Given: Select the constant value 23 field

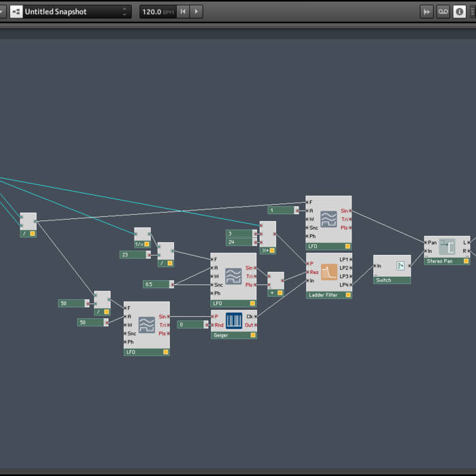Looking at the screenshot, I should pos(133,255).
